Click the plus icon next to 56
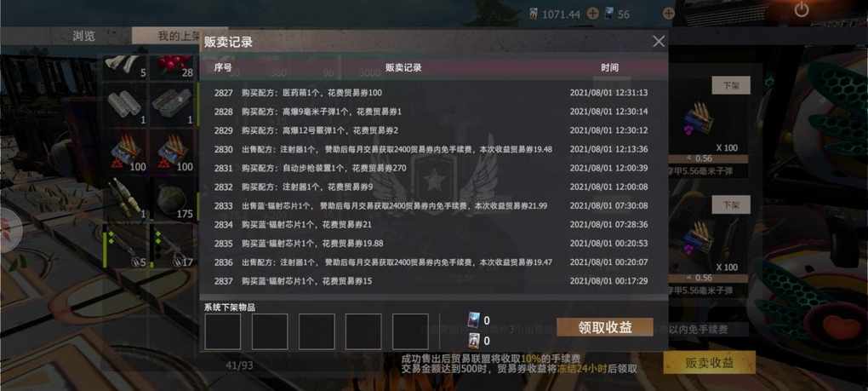Viewport: 868px width, 391px height. pos(668,14)
